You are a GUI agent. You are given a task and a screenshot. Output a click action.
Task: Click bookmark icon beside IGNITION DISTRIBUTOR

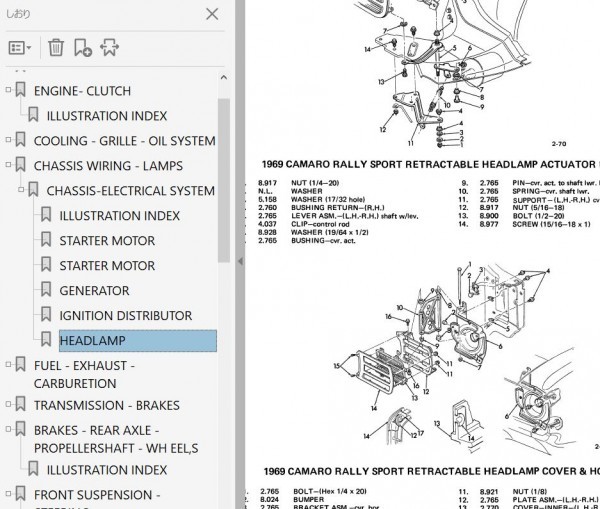click(46, 314)
